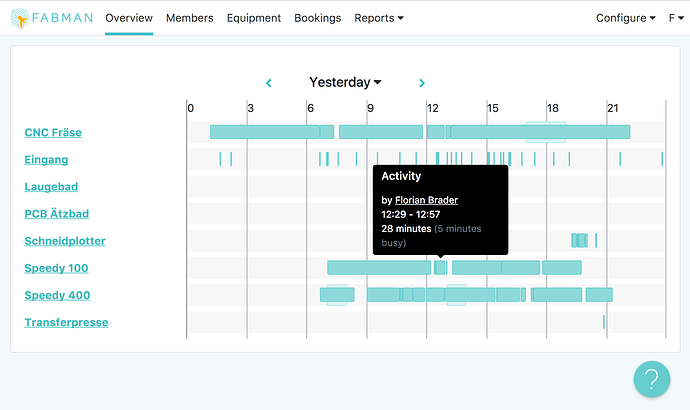Image resolution: width=690 pixels, height=410 pixels.
Task: Switch to the Equipment tab
Action: tap(254, 18)
